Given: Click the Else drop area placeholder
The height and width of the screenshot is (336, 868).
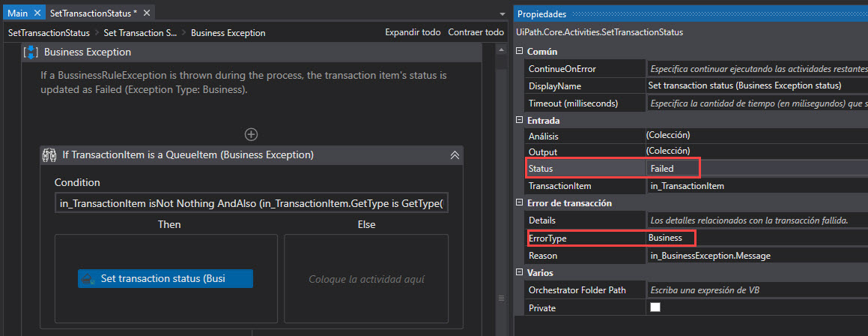Looking at the screenshot, I should pyautogui.click(x=366, y=279).
